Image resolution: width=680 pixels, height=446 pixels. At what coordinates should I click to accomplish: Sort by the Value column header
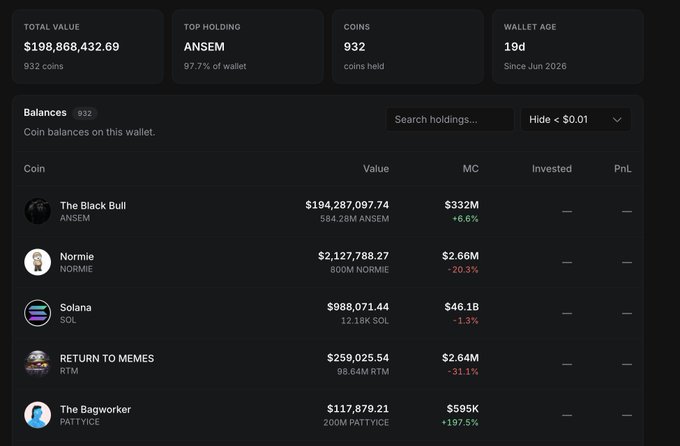(376, 169)
